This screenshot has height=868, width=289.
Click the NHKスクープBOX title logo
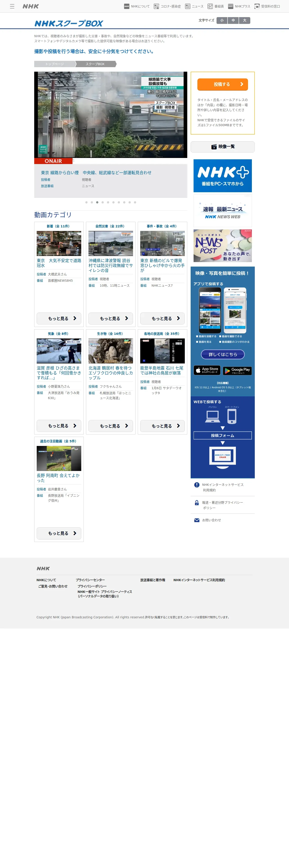pyautogui.click(x=69, y=23)
